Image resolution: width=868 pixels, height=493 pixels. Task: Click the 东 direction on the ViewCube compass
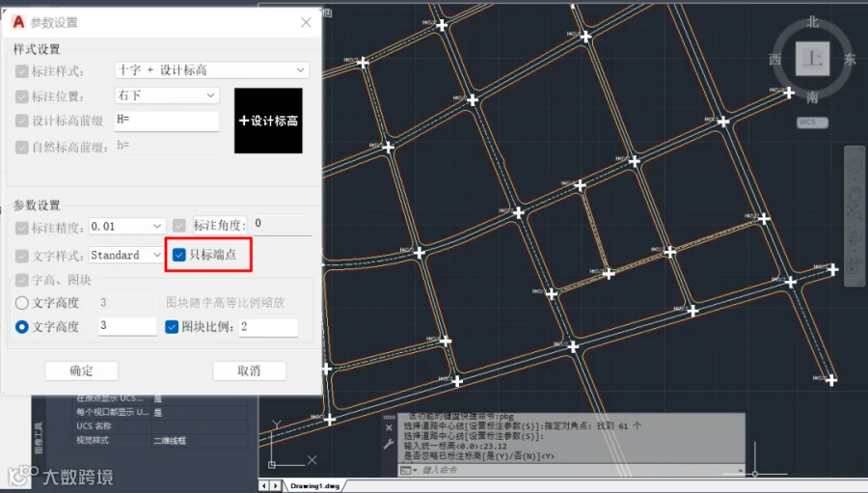point(850,59)
